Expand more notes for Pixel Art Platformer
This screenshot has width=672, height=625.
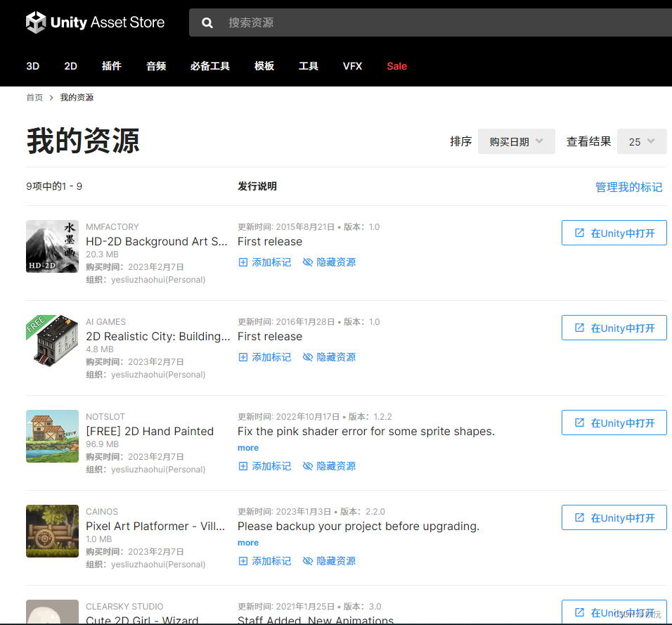(248, 543)
